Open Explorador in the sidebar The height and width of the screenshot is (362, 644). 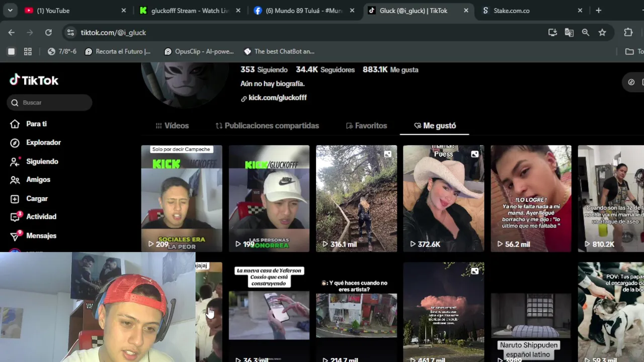[x=36, y=142]
